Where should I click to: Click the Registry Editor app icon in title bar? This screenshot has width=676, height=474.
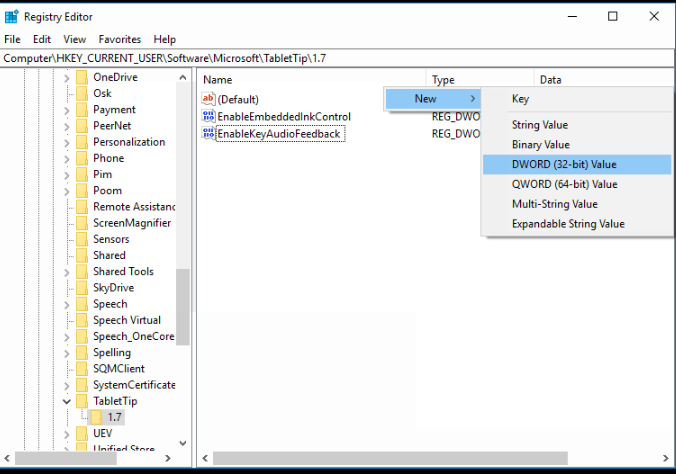point(11,17)
